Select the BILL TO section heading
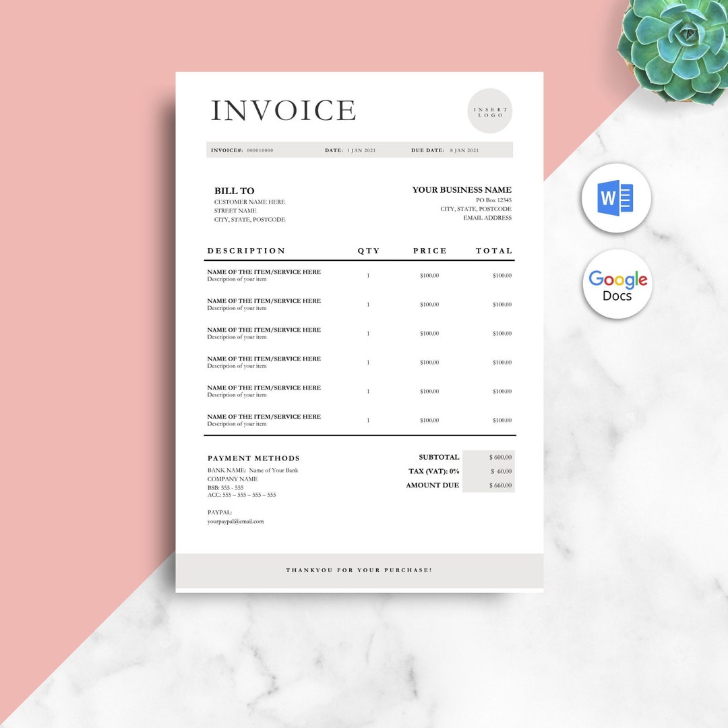Screen dimensions: 728x728 (234, 191)
